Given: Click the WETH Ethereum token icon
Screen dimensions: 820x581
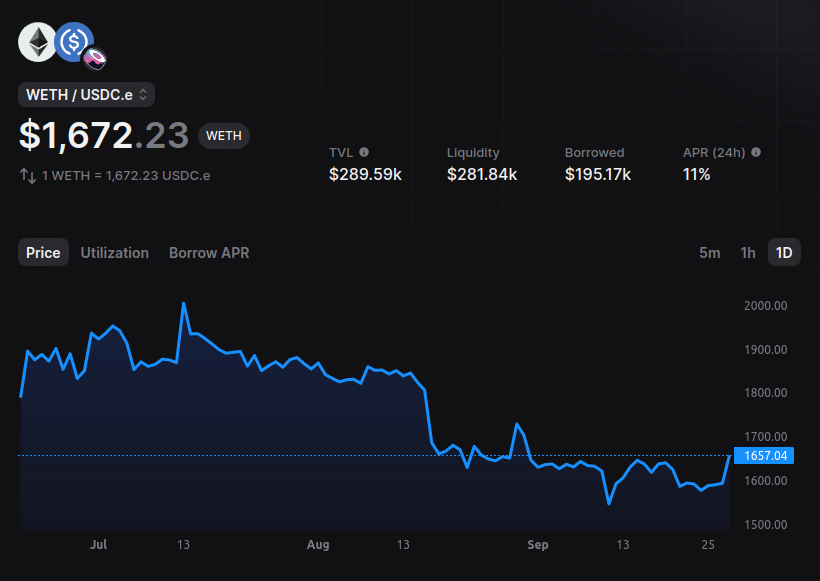Looking at the screenshot, I should click(37, 42).
